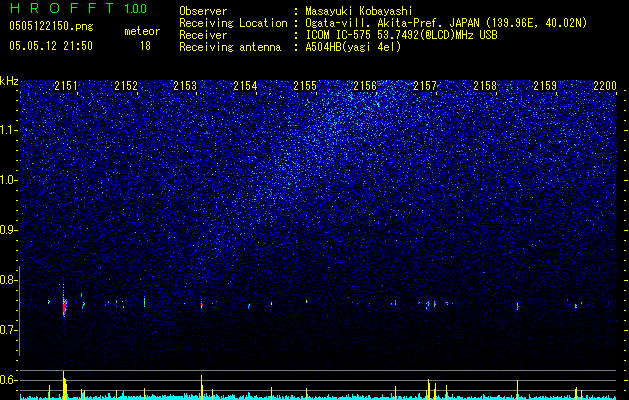Click the kHz axis unit label
This screenshot has width=629, height=400.
pos(9,81)
